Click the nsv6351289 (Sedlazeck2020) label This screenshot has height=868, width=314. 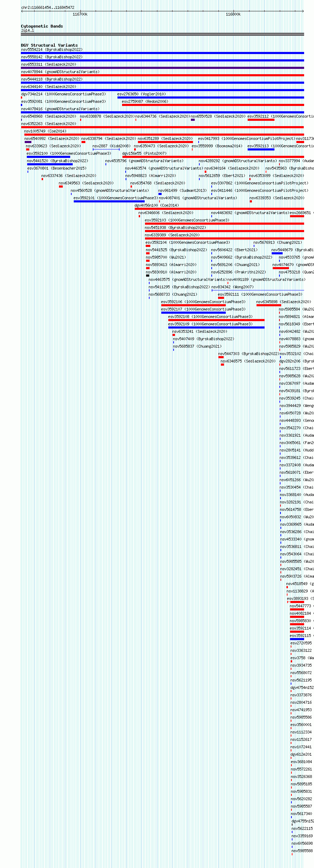pyautogui.click(x=165, y=139)
